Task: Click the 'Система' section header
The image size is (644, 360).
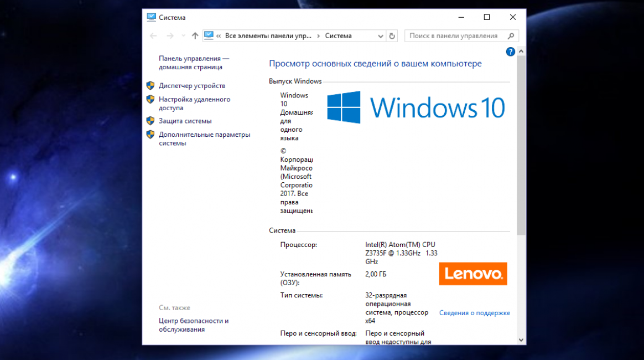Action: [x=282, y=230]
